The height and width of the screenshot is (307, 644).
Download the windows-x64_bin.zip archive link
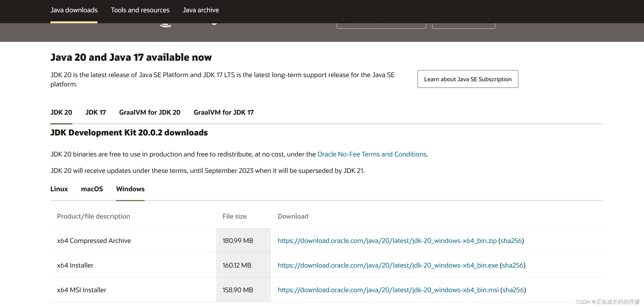click(387, 241)
